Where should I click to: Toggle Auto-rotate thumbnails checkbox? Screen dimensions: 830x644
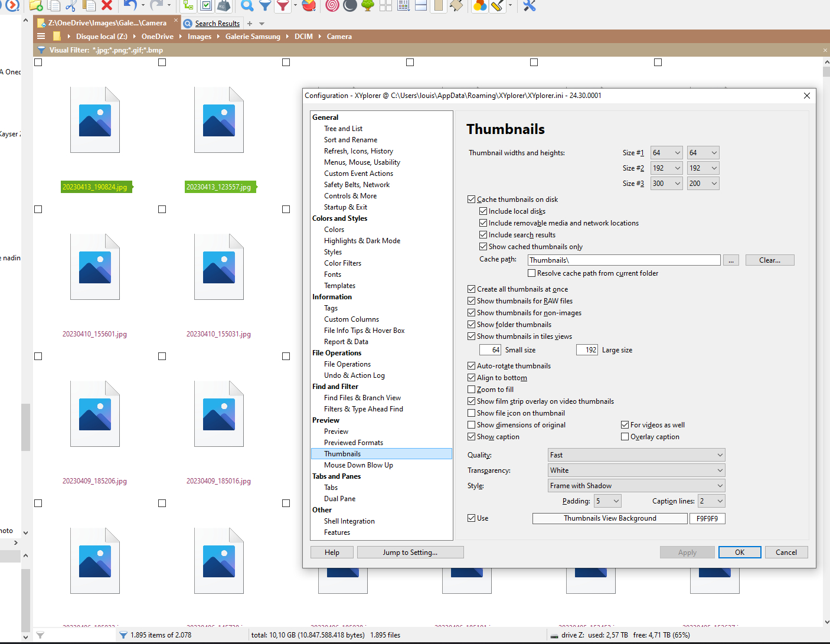(x=471, y=366)
